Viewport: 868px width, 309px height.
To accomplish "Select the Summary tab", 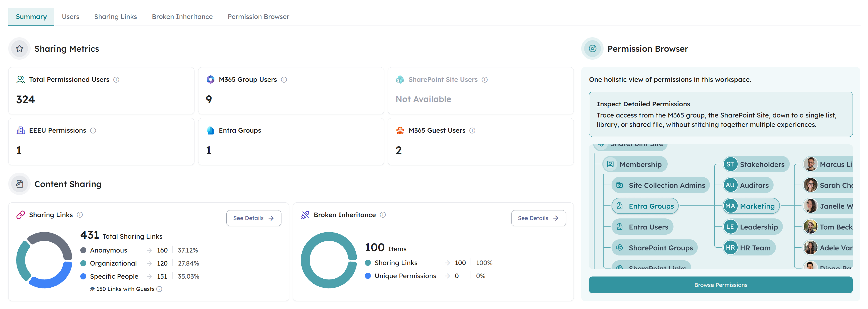I will [x=31, y=17].
